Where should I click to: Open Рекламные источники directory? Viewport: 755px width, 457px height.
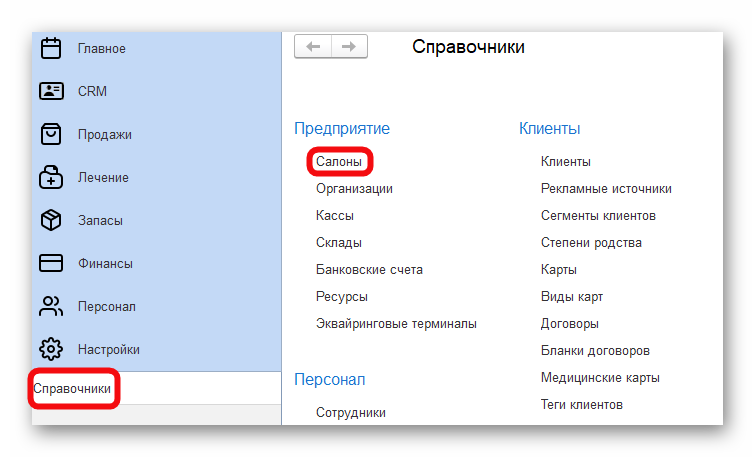coord(606,189)
